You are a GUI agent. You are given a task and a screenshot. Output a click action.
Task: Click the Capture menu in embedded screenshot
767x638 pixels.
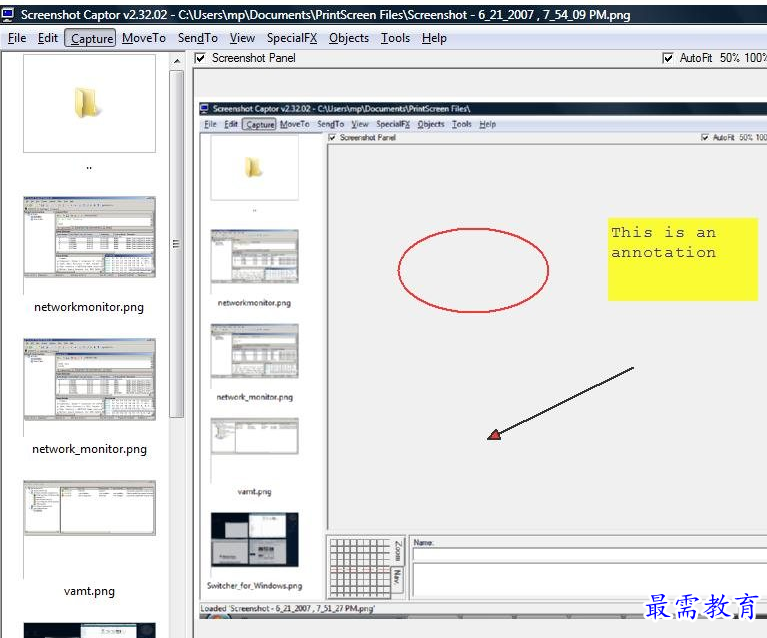pyautogui.click(x=260, y=124)
